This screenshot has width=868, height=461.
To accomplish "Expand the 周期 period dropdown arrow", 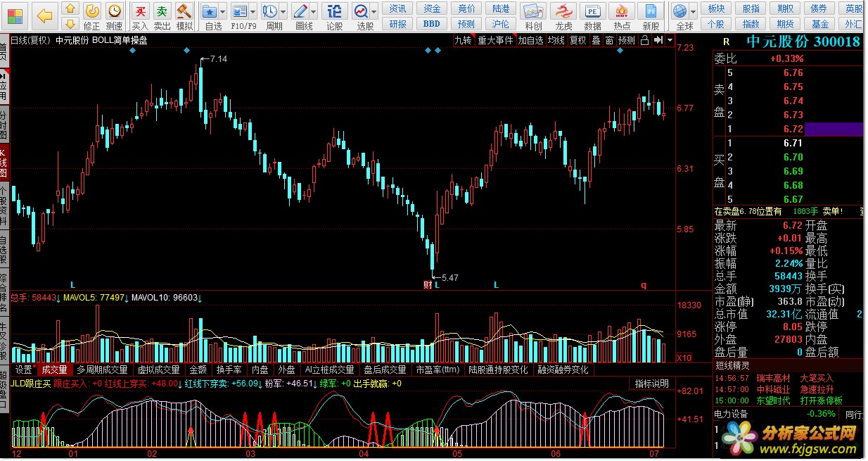I will 283,12.
